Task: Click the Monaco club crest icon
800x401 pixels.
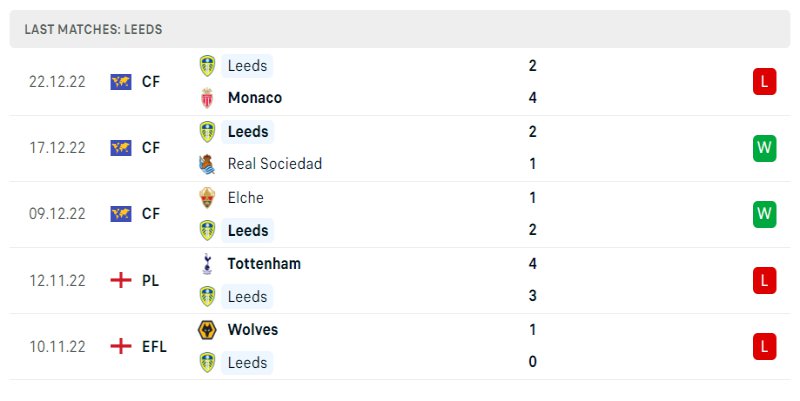Action: point(208,98)
